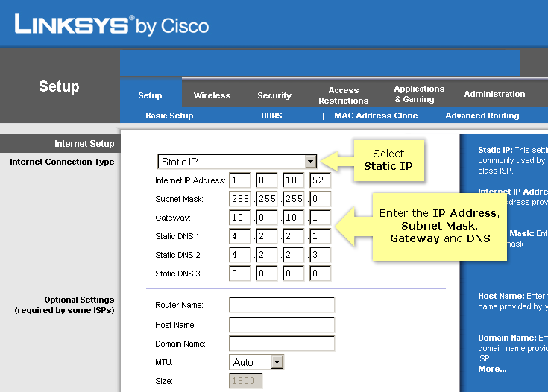The width and height of the screenshot is (548, 392).
Task: Click Static DNS 1 third octet
Action: [293, 236]
